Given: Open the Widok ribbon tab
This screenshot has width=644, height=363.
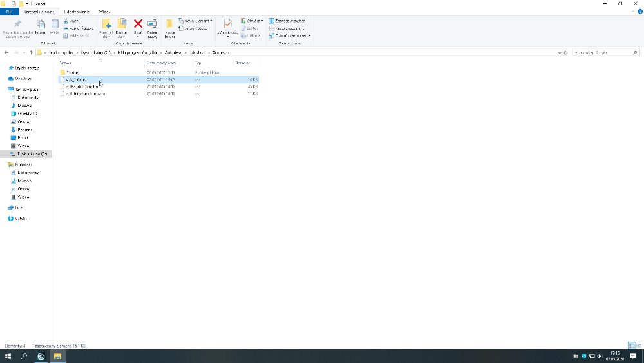Looking at the screenshot, I should point(104,12).
